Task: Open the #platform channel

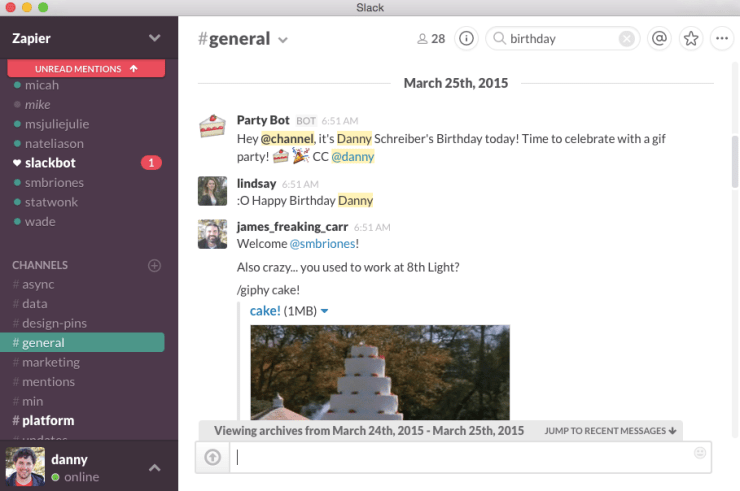Action: point(48,420)
